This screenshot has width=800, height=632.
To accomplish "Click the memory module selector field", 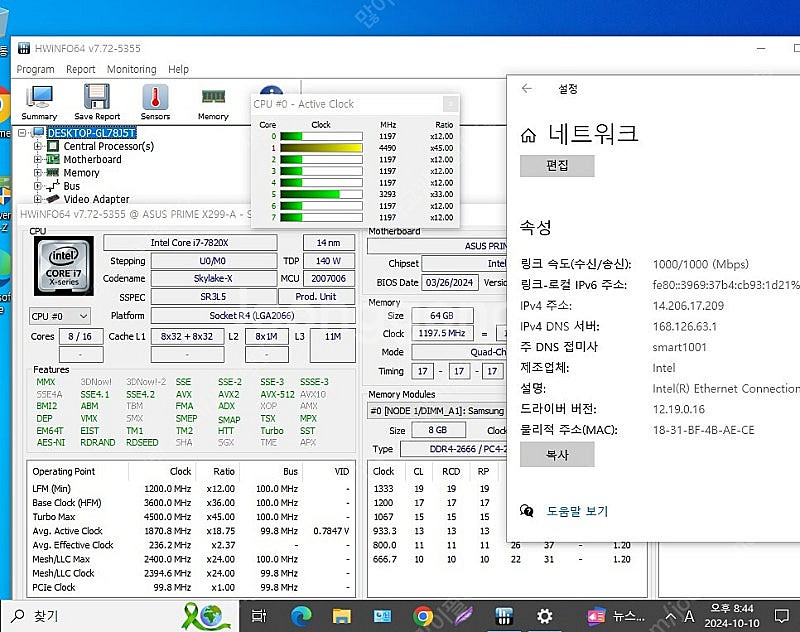I will tap(437, 411).
